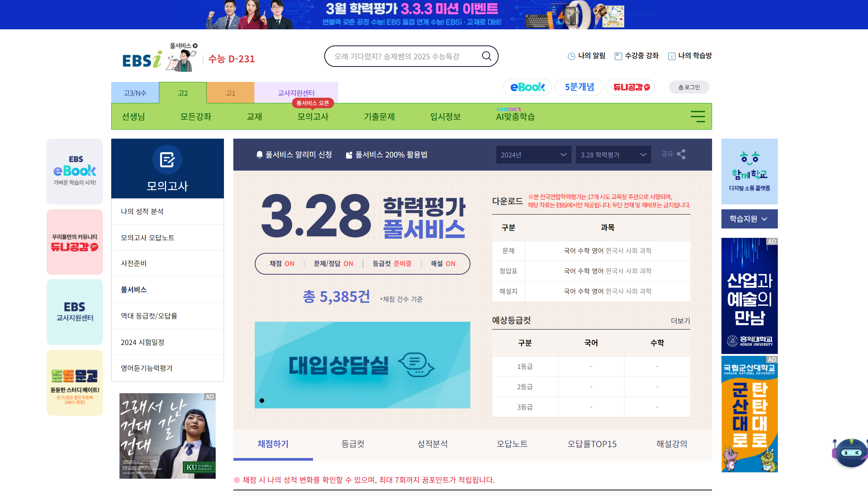Open the EBS eBook sidebar card
The image size is (868, 496).
[x=75, y=171]
